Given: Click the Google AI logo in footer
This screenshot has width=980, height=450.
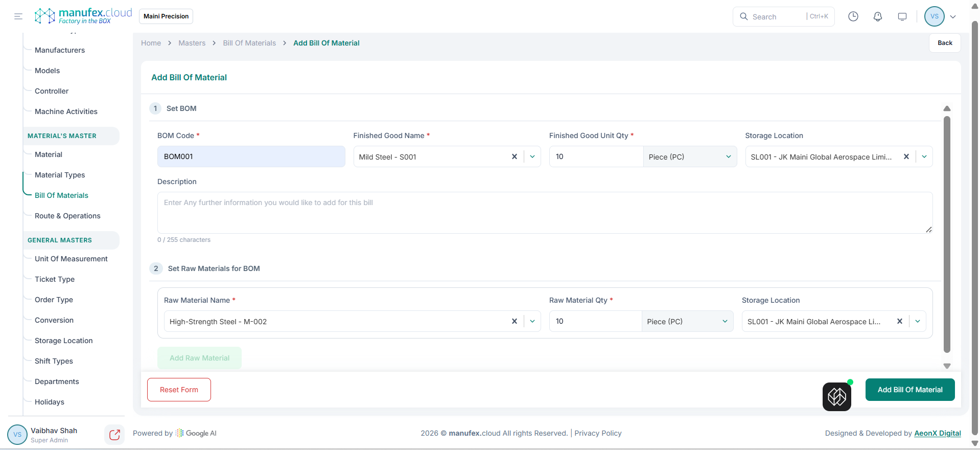Looking at the screenshot, I should pos(196,433).
